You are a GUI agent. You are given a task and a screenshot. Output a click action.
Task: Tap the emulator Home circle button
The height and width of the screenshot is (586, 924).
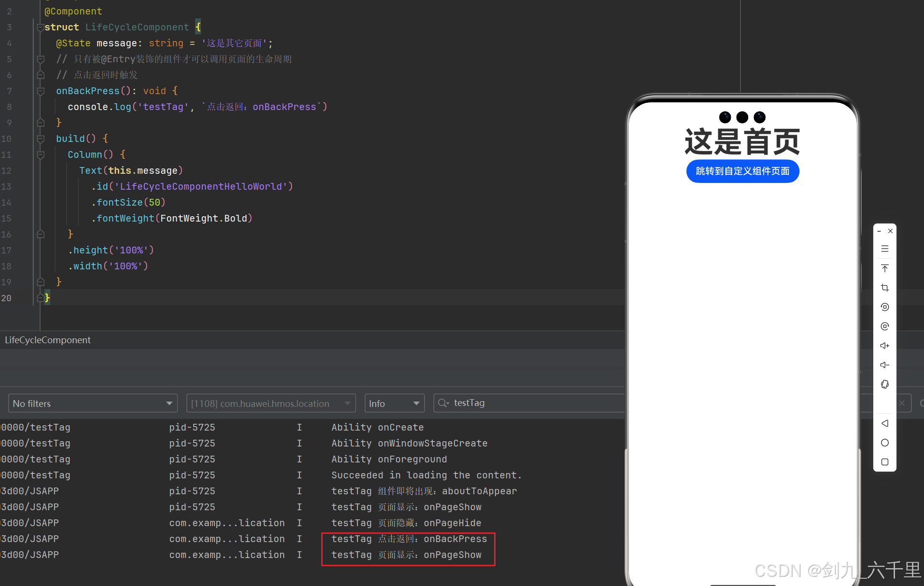coord(885,443)
